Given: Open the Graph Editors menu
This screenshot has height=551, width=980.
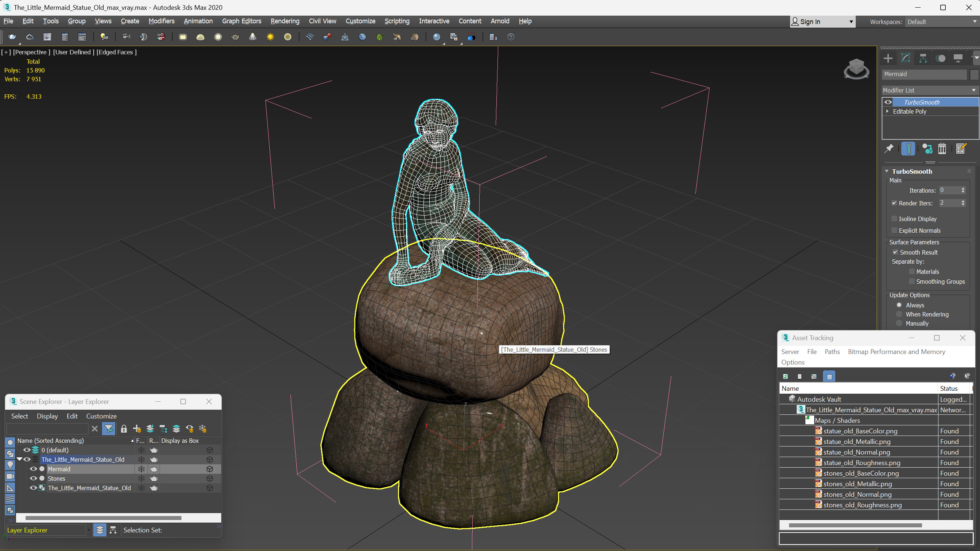Looking at the screenshot, I should coord(242,21).
